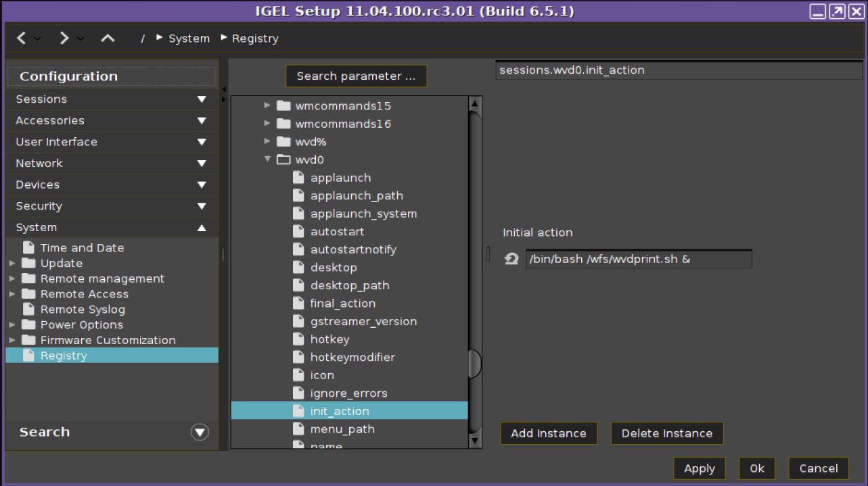The width and height of the screenshot is (868, 486).
Task: Select Registry breadcrumb in path bar
Action: pyautogui.click(x=255, y=39)
